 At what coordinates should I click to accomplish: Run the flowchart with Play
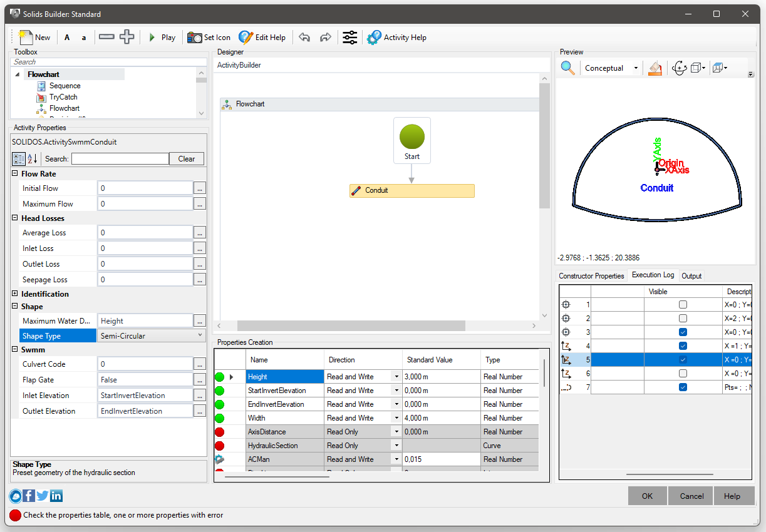tap(162, 38)
